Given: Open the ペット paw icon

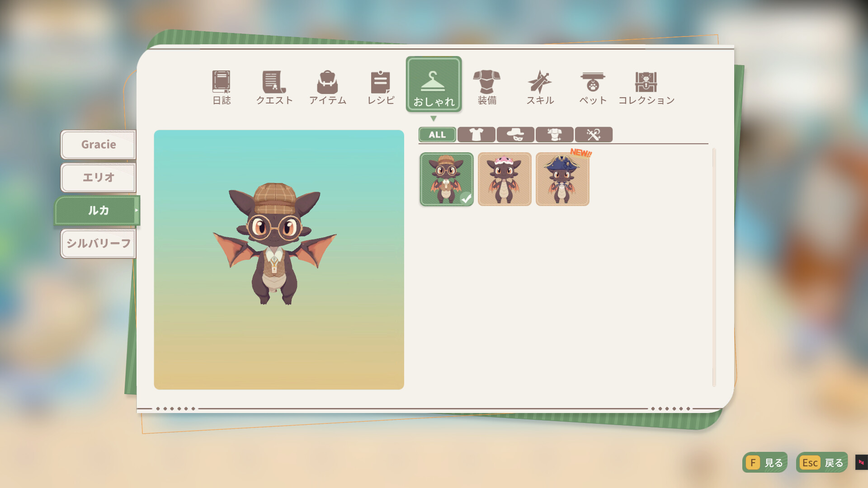Looking at the screenshot, I should click(593, 87).
